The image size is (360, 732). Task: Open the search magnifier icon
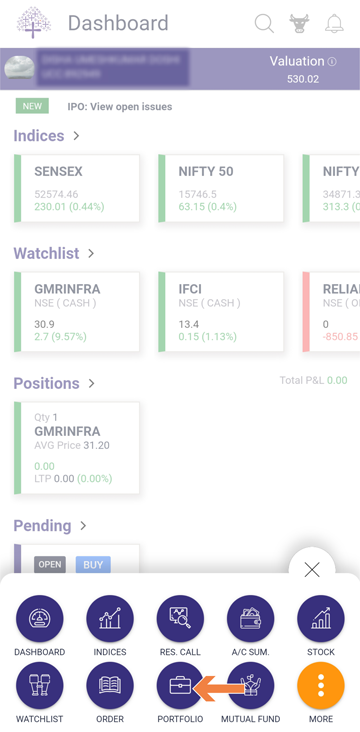[x=264, y=23]
